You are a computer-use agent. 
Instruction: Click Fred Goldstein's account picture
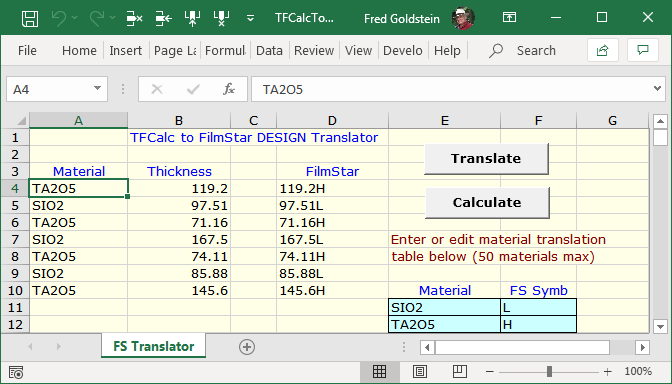coord(463,18)
